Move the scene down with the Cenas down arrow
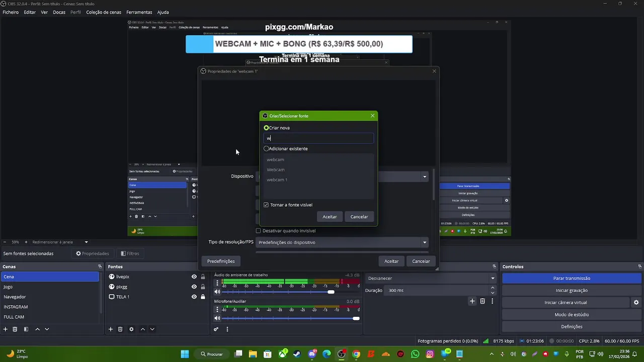The image size is (644, 362). (47, 329)
